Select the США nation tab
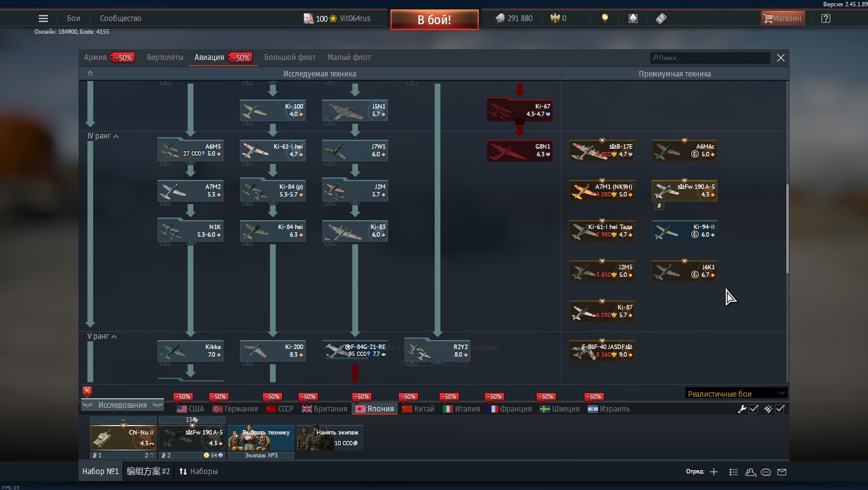This screenshot has height=490, width=868. click(191, 409)
